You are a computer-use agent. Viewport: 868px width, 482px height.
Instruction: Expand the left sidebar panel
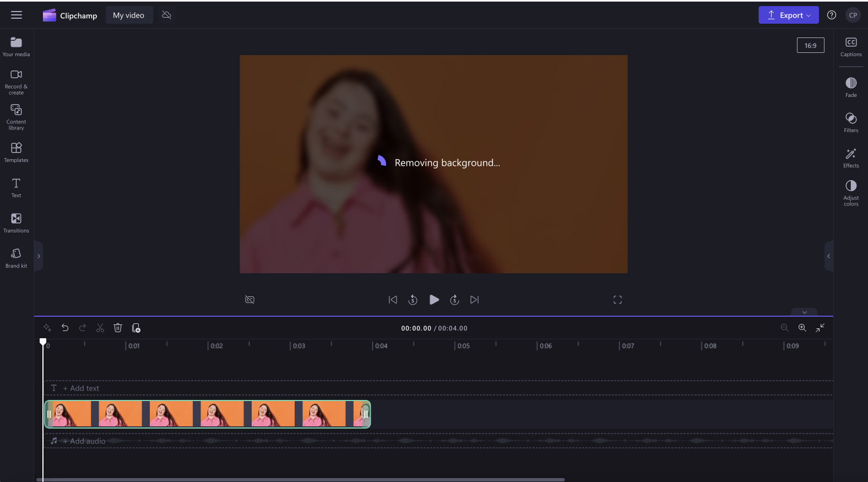39,256
